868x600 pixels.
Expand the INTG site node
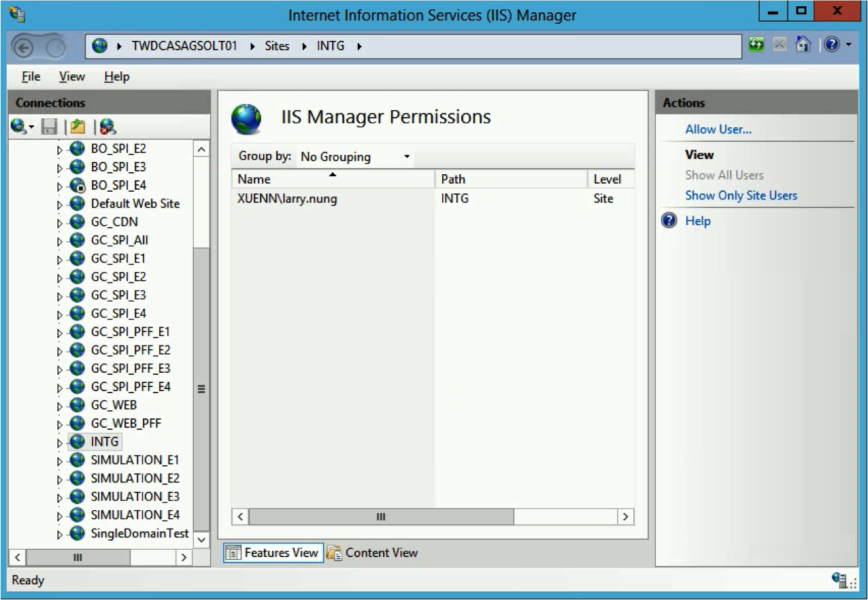coord(60,443)
